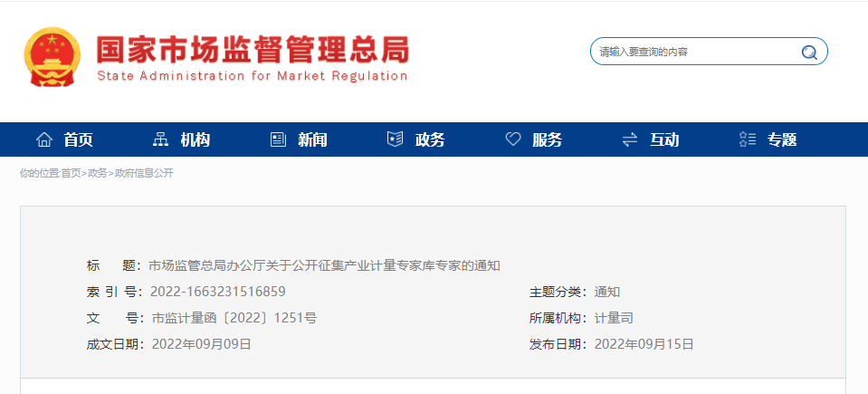
Task: Click the house icon beside 首页
Action: [x=44, y=139]
